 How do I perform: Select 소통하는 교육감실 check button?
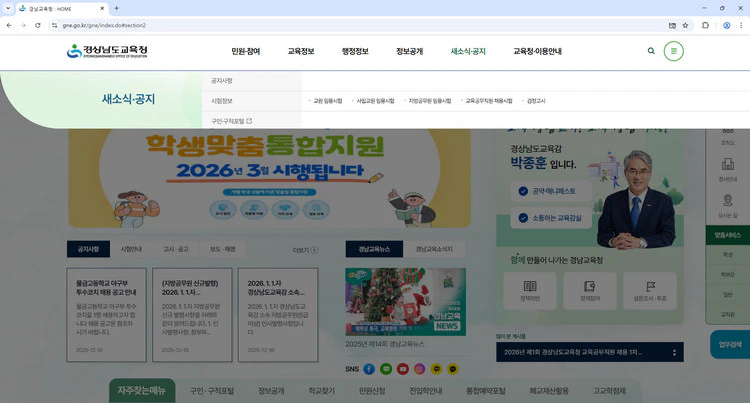(550, 217)
